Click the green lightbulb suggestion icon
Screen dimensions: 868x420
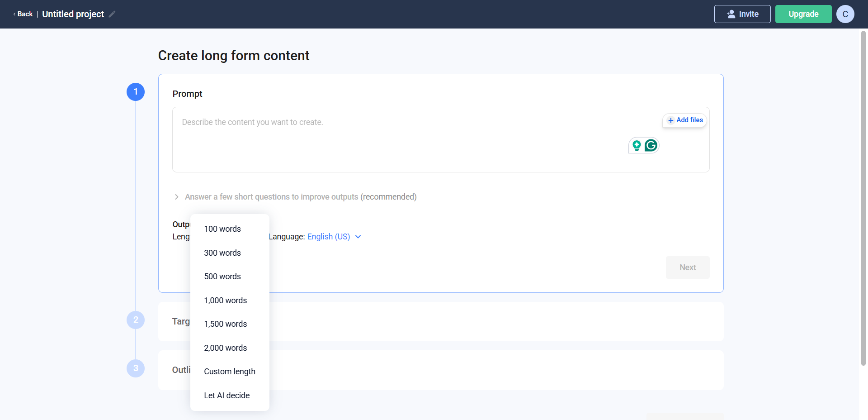pyautogui.click(x=637, y=145)
